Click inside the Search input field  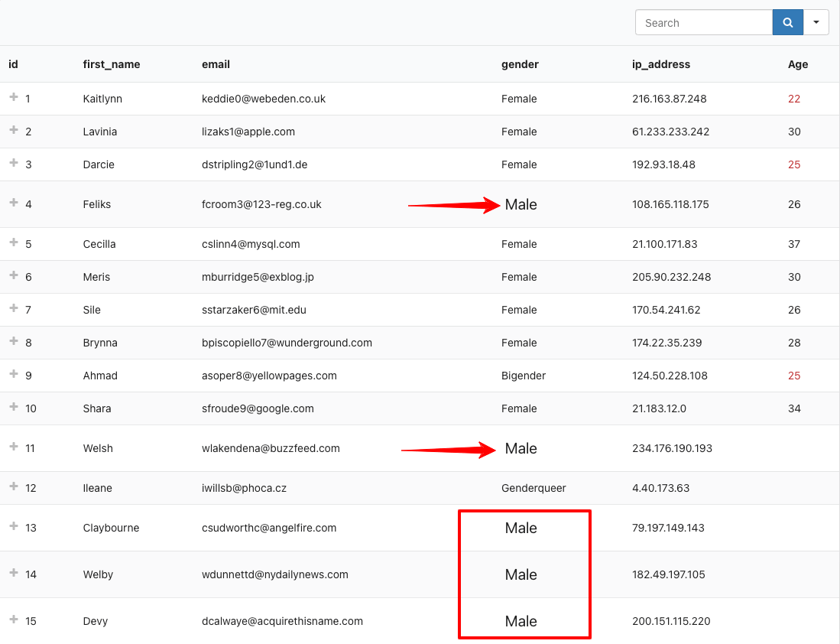click(703, 23)
